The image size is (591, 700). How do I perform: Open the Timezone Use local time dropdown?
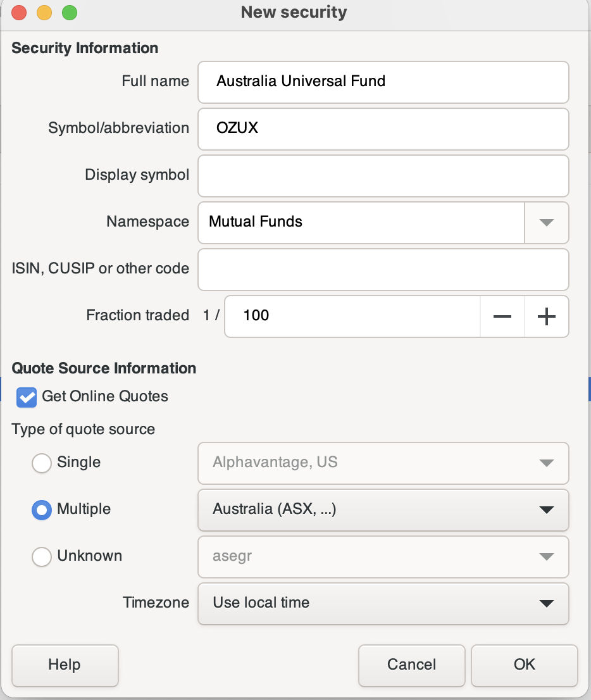(383, 604)
